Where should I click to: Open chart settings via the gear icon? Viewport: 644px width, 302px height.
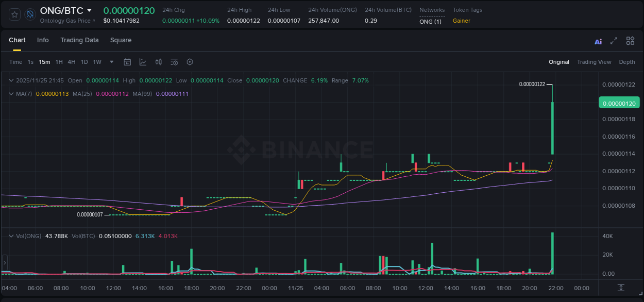[x=190, y=62]
